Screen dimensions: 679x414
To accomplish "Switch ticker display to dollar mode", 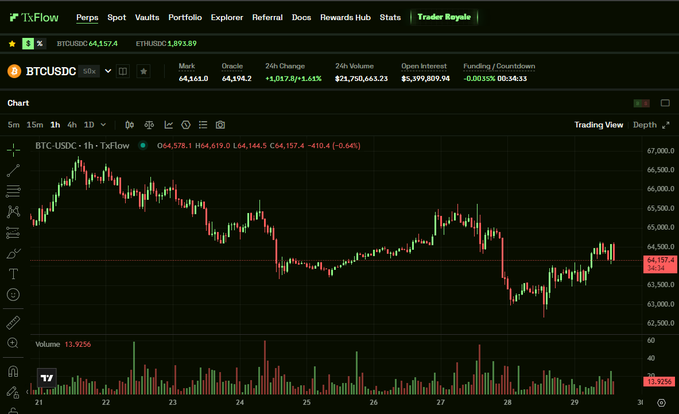I will pyautogui.click(x=28, y=43).
